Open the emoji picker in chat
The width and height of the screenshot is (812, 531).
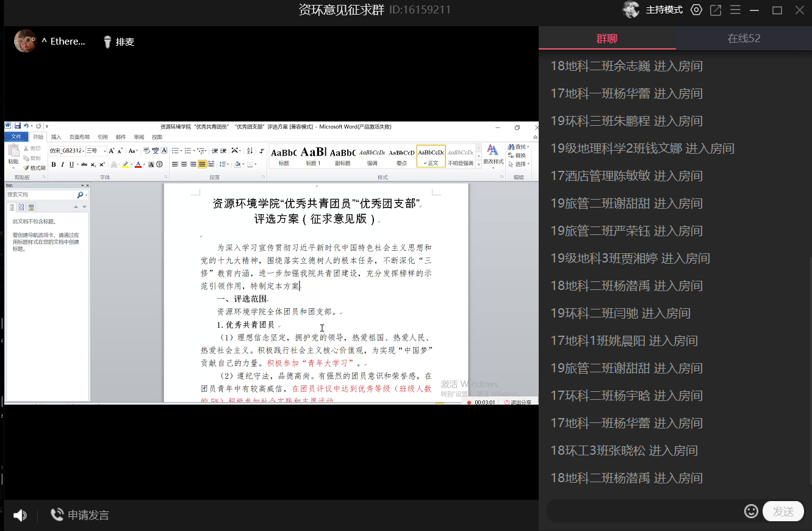(x=751, y=511)
